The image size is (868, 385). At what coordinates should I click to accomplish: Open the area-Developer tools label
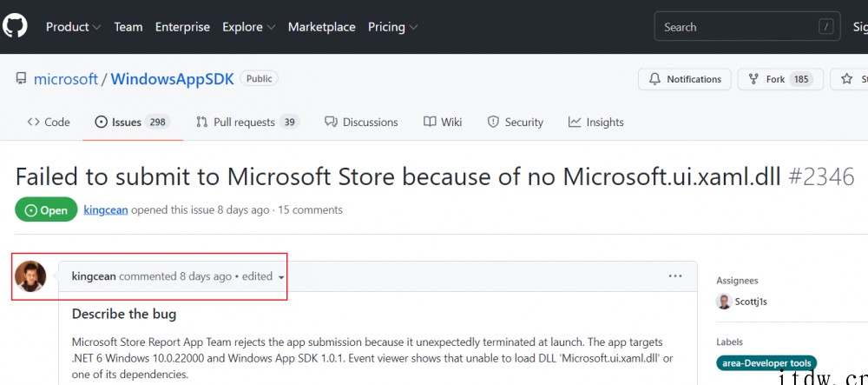click(766, 363)
